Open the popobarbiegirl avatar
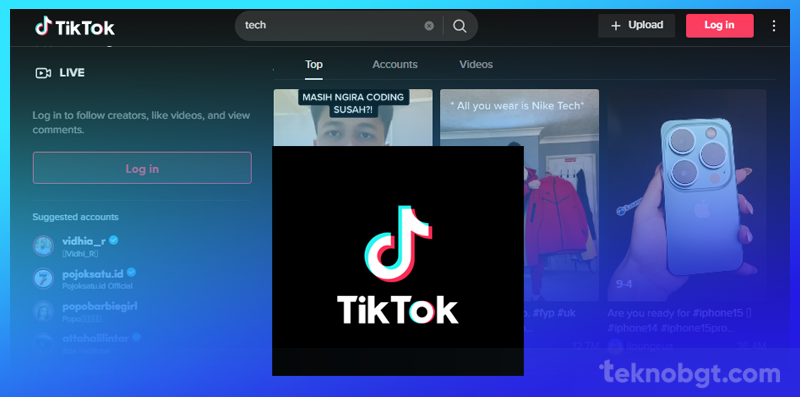 [x=43, y=311]
